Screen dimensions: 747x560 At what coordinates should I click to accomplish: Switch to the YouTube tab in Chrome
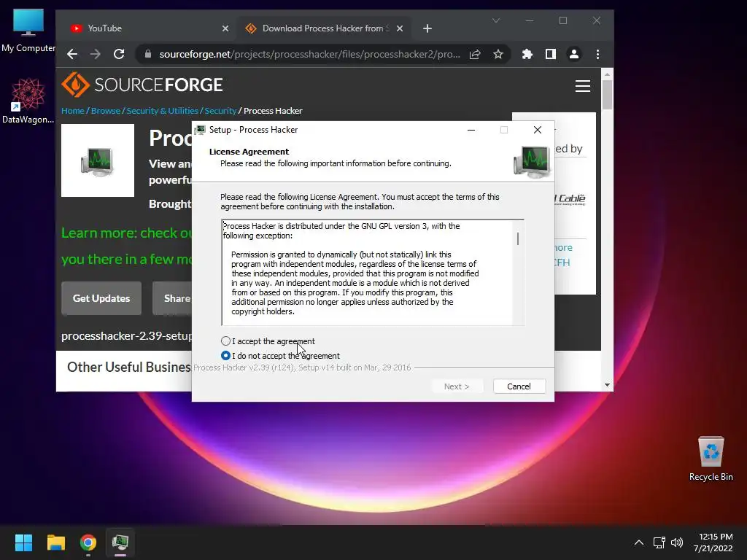click(x=149, y=28)
